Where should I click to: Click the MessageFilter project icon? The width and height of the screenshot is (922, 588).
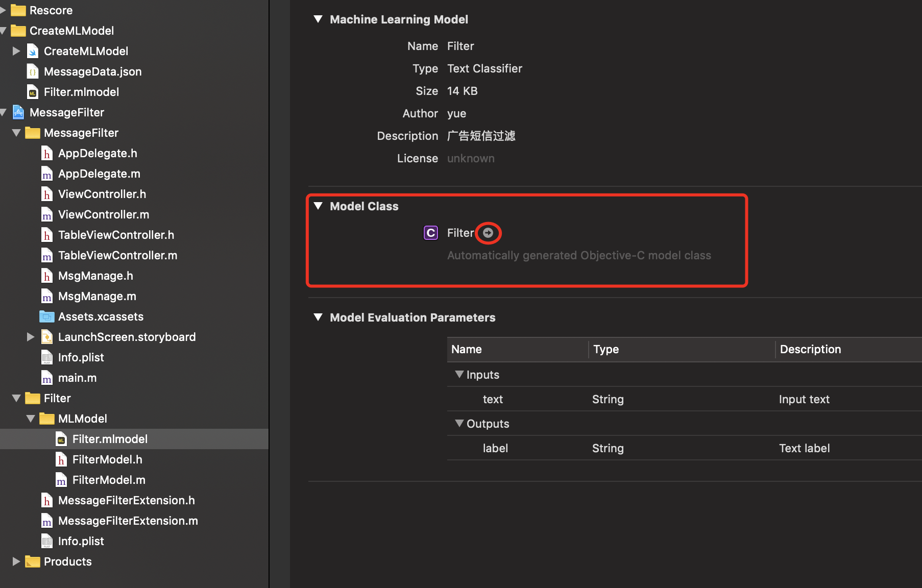(18, 112)
